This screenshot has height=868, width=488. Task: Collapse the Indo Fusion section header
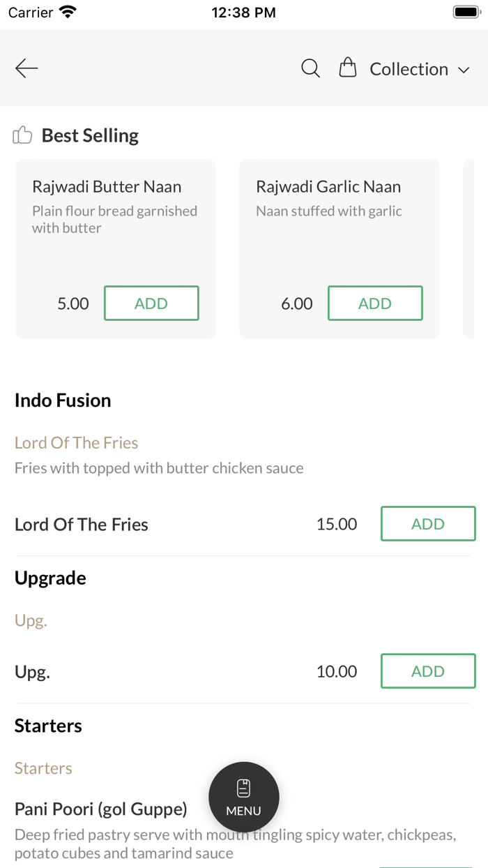[63, 400]
